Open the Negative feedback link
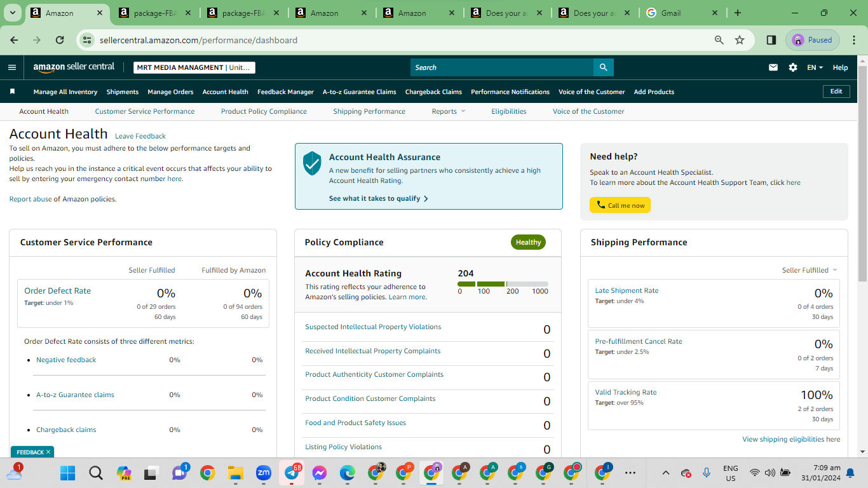 (x=66, y=360)
